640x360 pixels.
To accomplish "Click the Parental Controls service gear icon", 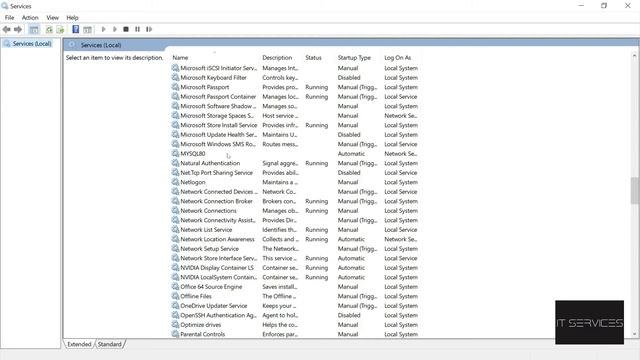I will [x=176, y=334].
